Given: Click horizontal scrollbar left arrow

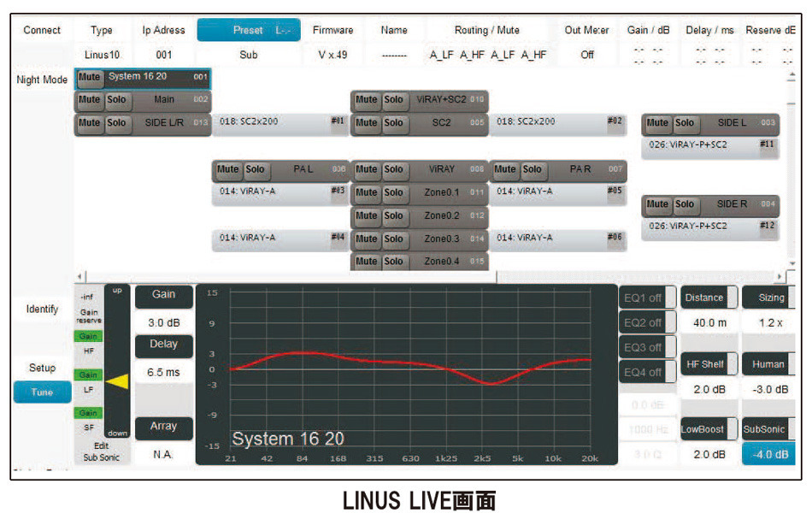Looking at the screenshot, I should coord(79,276).
